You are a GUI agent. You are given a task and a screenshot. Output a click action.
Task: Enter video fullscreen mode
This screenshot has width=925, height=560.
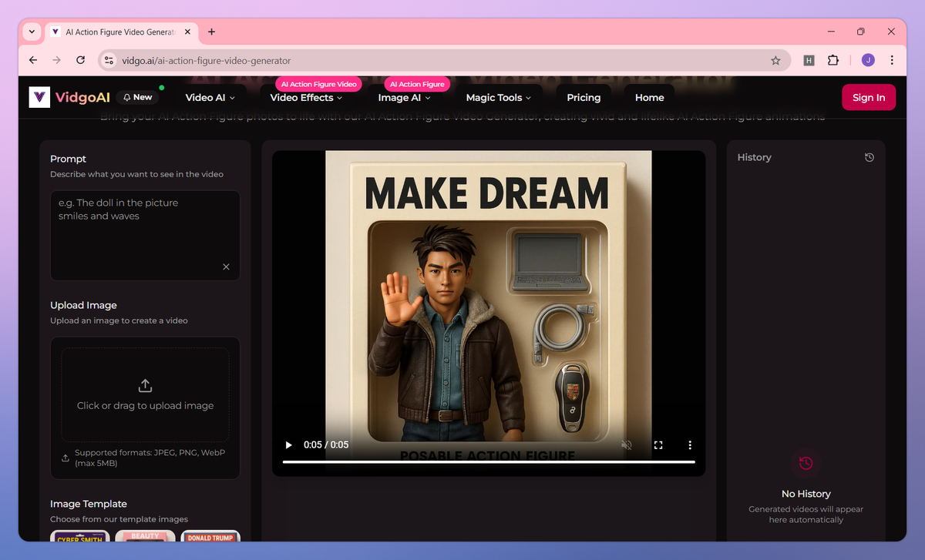pyautogui.click(x=658, y=444)
